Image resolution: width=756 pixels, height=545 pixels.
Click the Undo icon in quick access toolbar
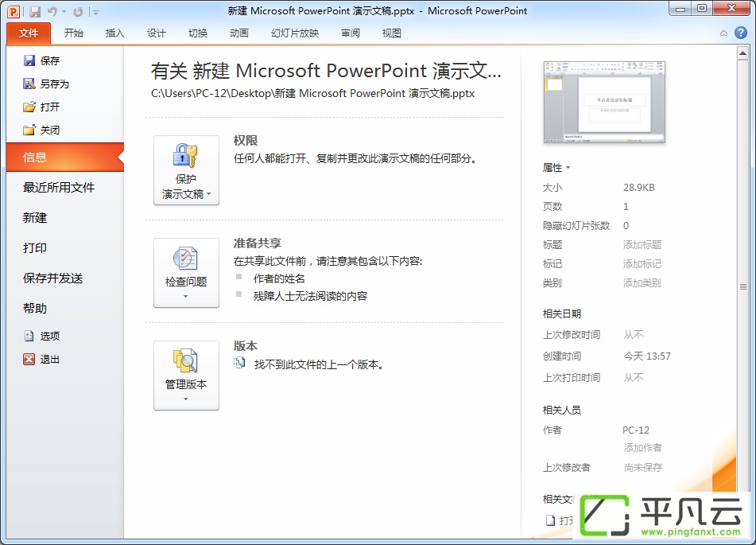[x=52, y=12]
